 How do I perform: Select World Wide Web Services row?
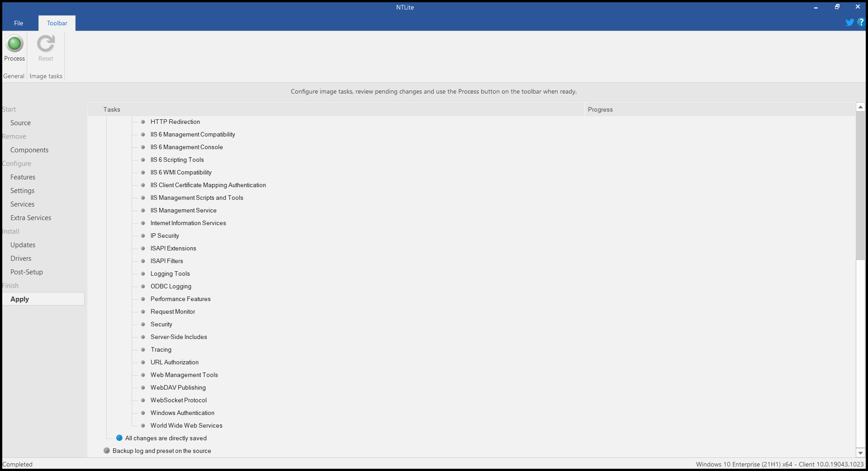pyautogui.click(x=186, y=425)
